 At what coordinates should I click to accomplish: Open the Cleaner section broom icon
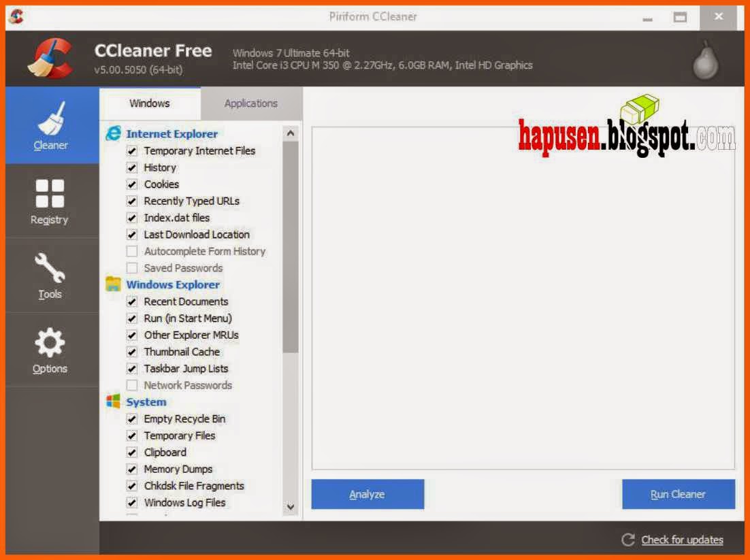coord(51,118)
